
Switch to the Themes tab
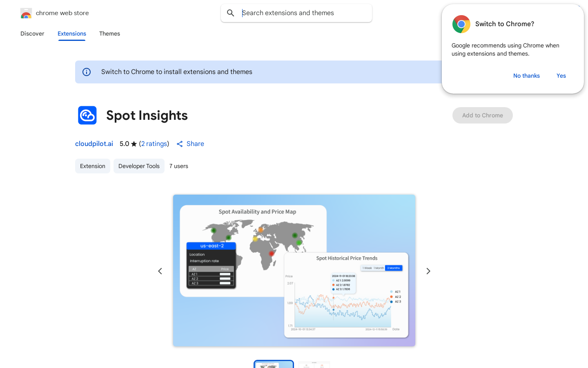click(x=109, y=34)
